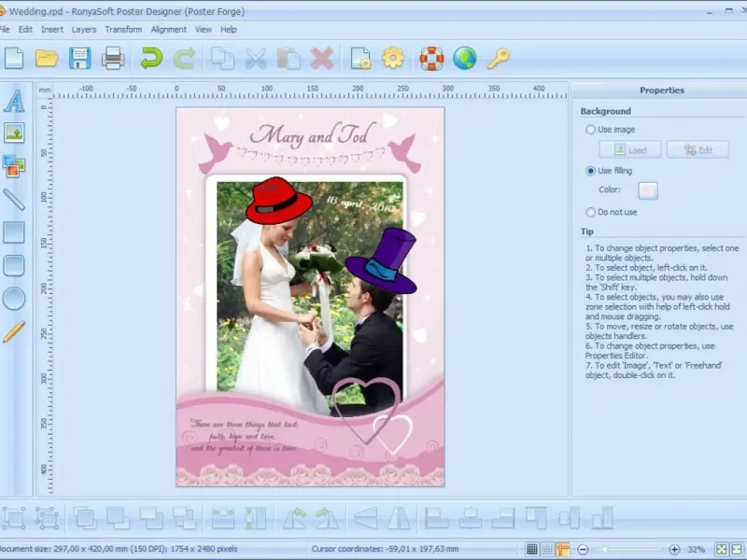Choose the Line drawing tool
The width and height of the screenshot is (747, 560).
pyautogui.click(x=14, y=199)
